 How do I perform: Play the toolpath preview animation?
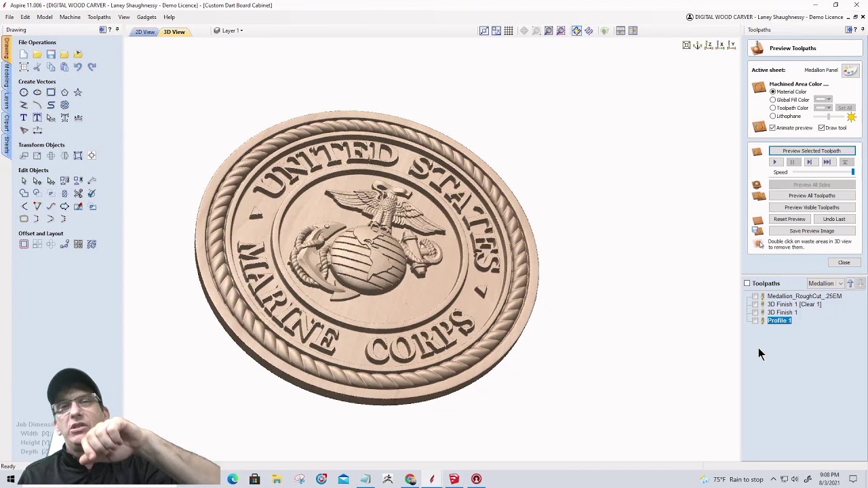click(x=775, y=162)
